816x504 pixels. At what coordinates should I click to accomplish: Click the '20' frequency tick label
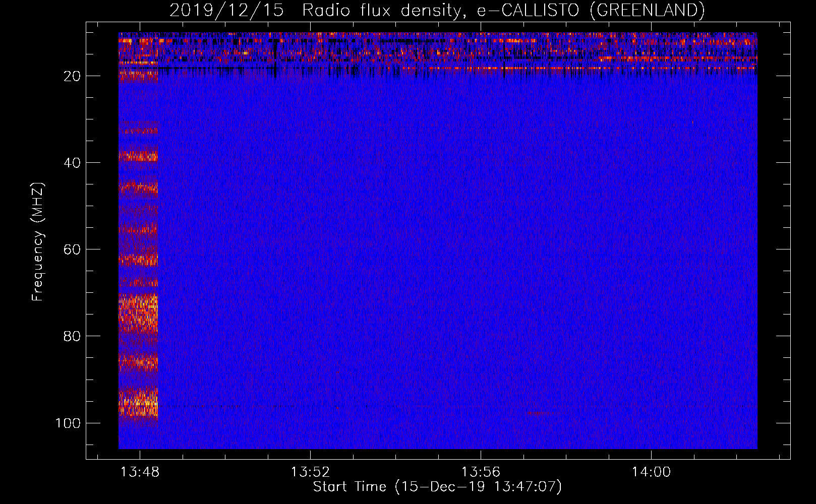tap(72, 76)
